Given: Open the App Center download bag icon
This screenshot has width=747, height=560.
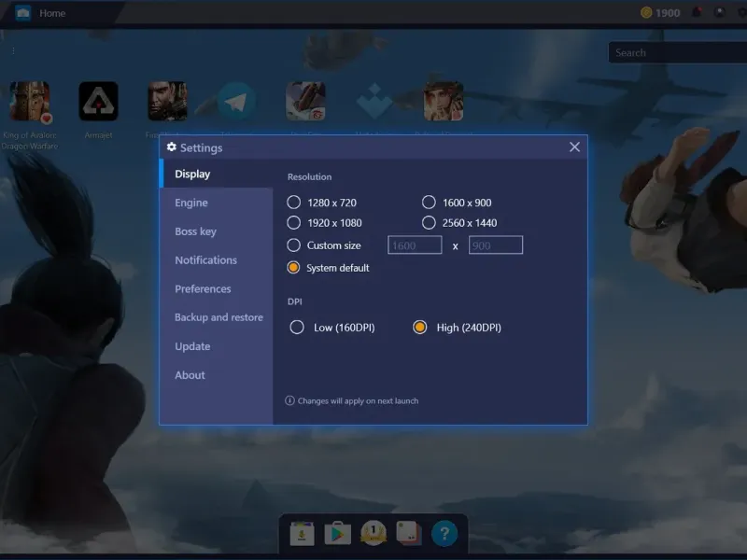Looking at the screenshot, I should pos(302,533).
